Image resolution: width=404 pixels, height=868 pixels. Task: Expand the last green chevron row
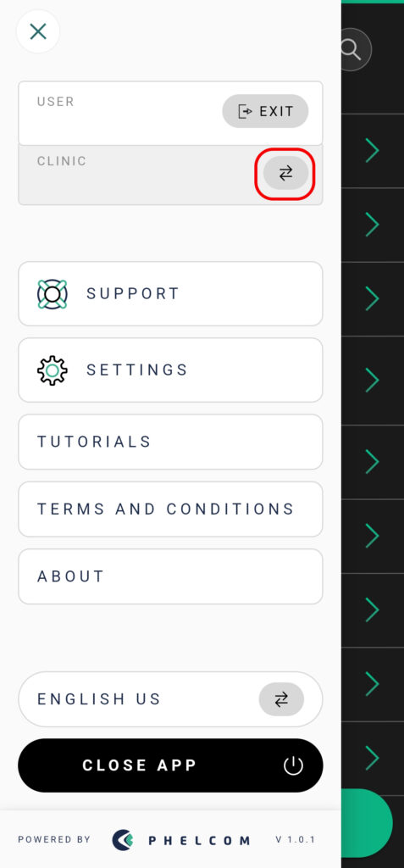[x=373, y=757]
